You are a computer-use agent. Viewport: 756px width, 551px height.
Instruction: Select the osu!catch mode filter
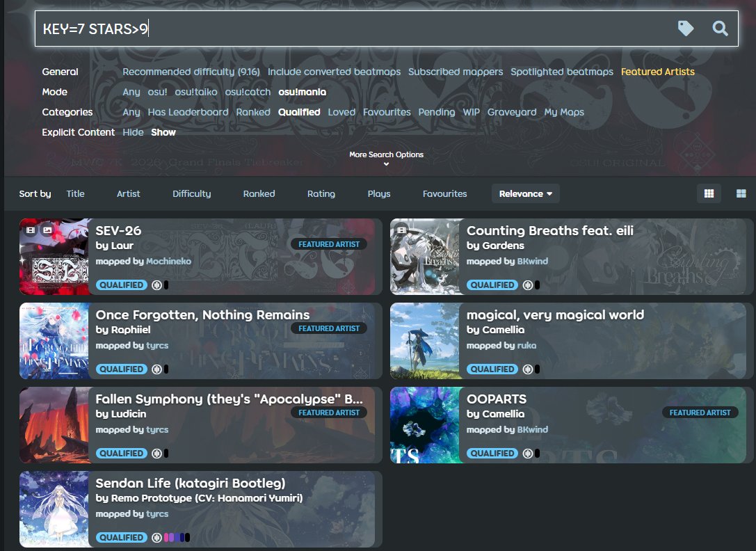(248, 92)
